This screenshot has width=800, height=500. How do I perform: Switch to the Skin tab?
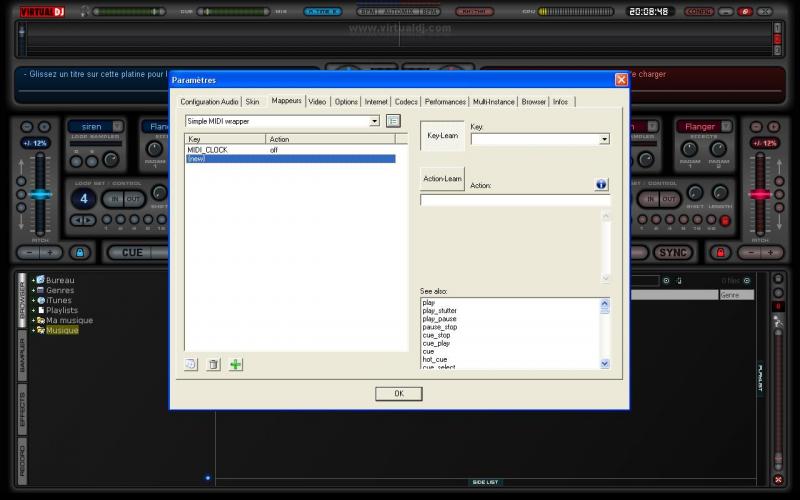click(x=252, y=102)
